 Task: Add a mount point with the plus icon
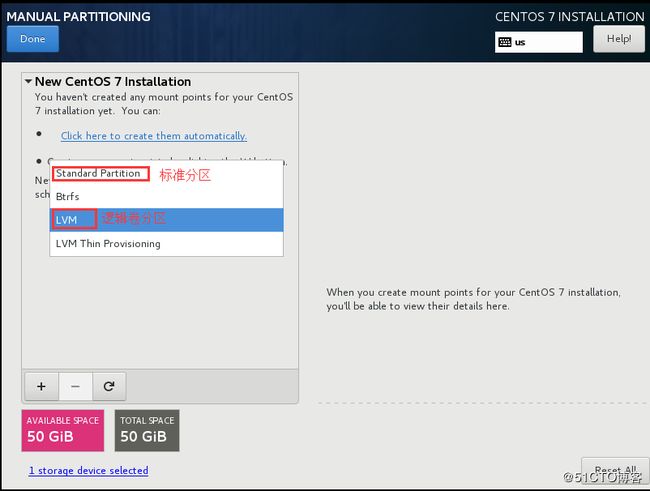pos(41,386)
